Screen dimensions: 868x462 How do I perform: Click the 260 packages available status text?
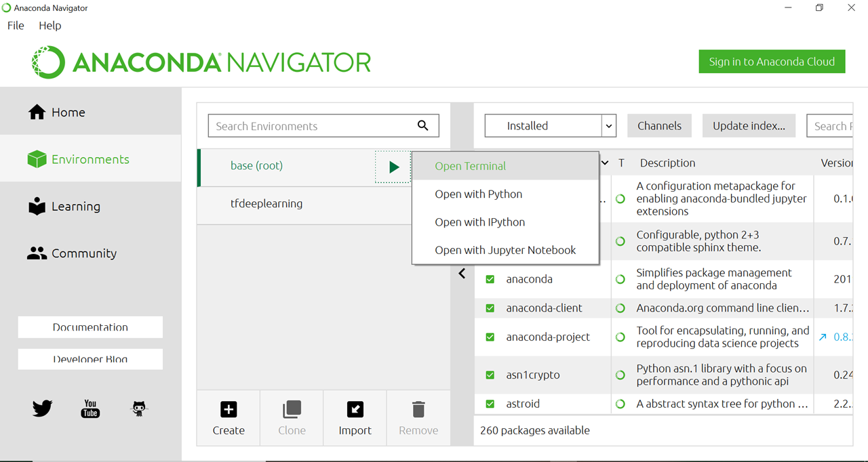(x=535, y=431)
